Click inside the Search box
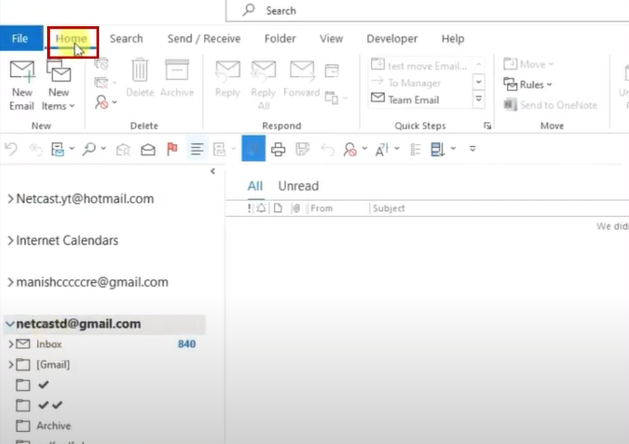Viewport: 629px width, 444px height. coord(427,10)
